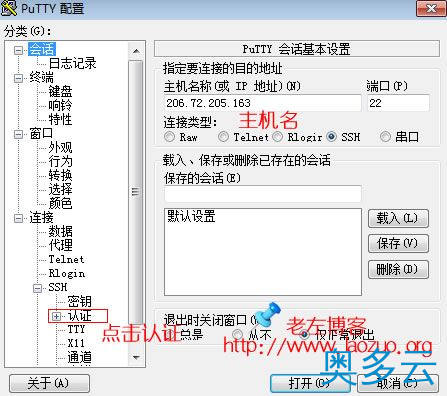Open the 代理 settings category
The width and height of the screenshot is (447, 396).
[60, 245]
